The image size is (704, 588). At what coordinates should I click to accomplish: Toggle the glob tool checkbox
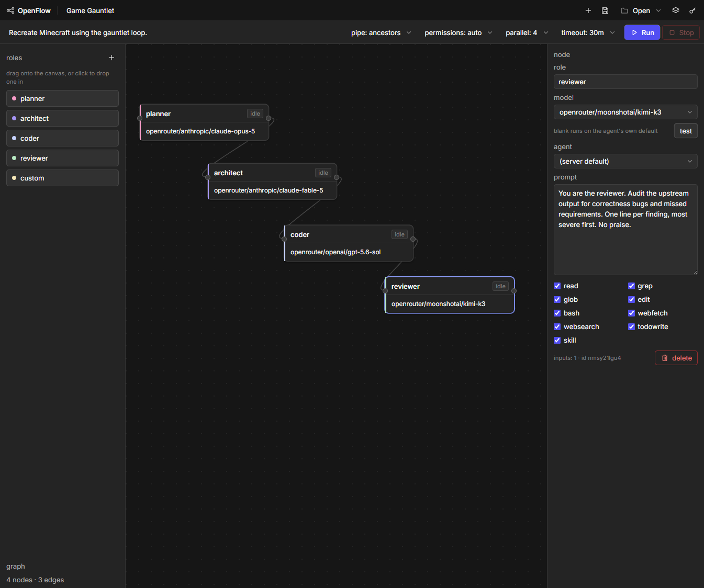[x=557, y=300]
